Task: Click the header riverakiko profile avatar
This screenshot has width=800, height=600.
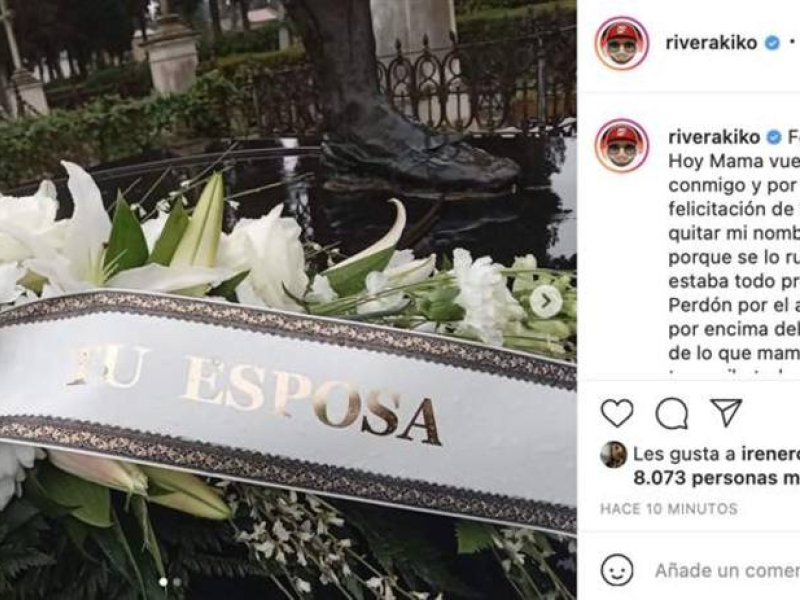Action: point(621,43)
